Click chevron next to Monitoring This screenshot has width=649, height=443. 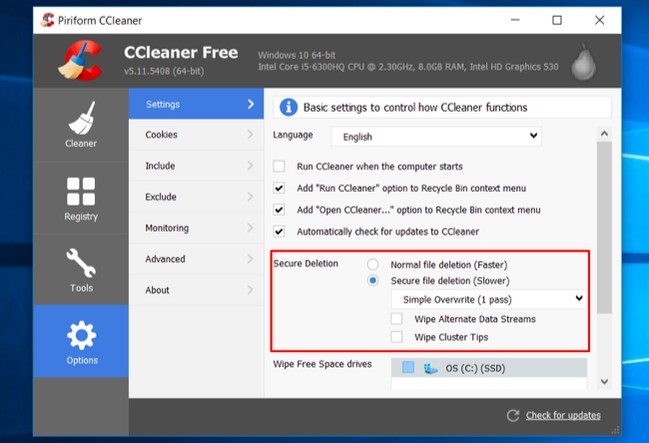pyautogui.click(x=250, y=228)
